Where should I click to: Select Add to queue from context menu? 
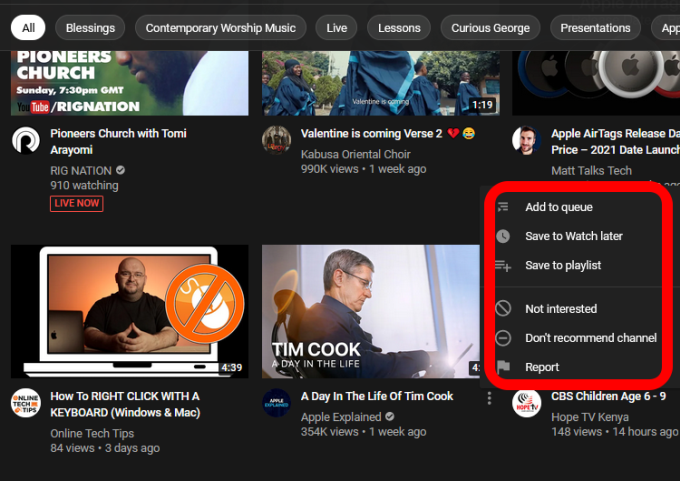[559, 207]
